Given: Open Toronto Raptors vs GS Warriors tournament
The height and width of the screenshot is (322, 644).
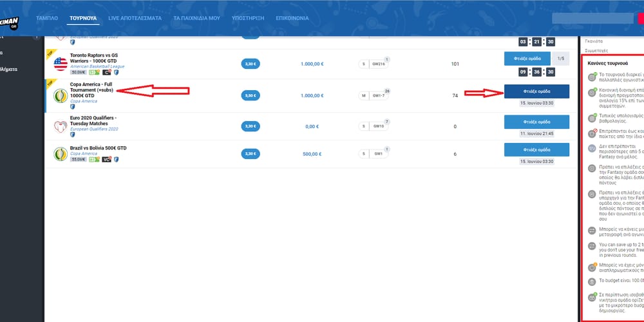Looking at the screenshot, I should 94,58.
